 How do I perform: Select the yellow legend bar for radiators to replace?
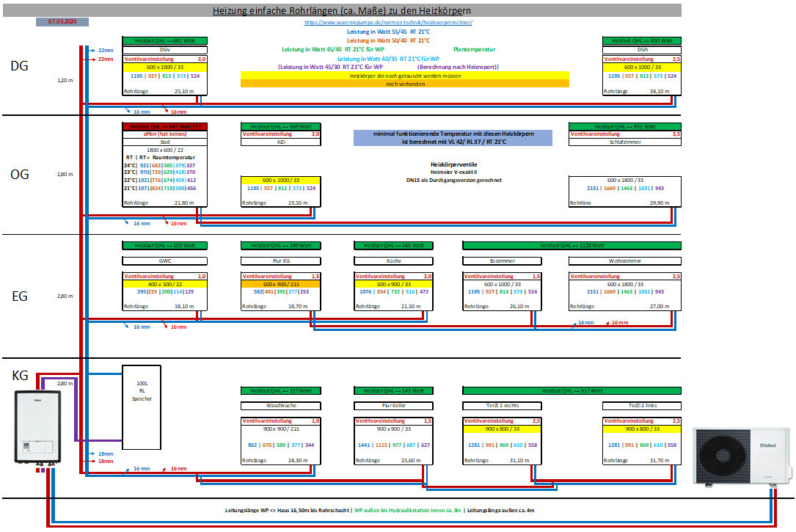[x=405, y=76]
